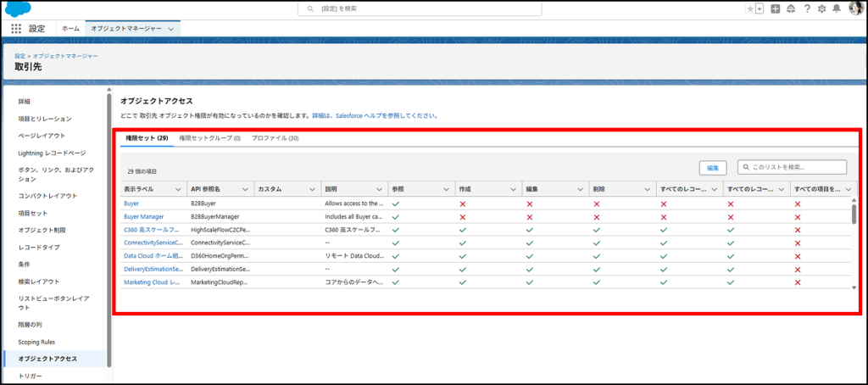868x385 pixels.
Task: Click the Buyer row 作成 red cross
Action: click(463, 204)
